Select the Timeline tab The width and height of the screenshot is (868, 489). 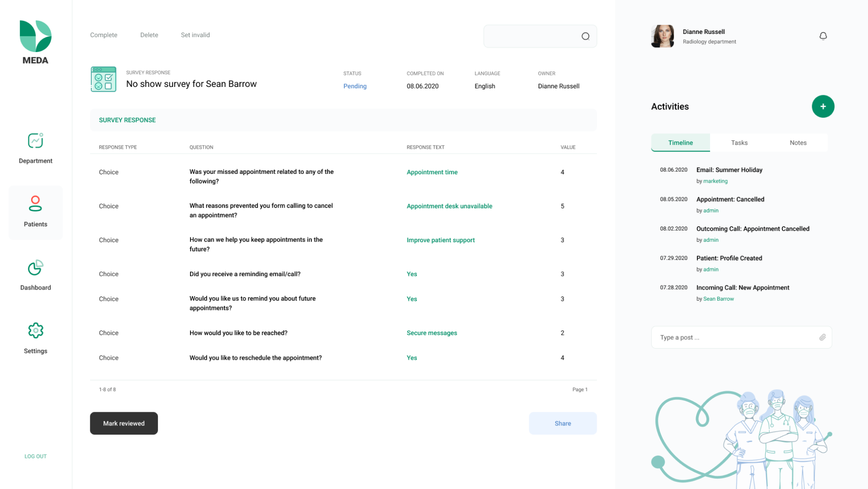coord(680,143)
